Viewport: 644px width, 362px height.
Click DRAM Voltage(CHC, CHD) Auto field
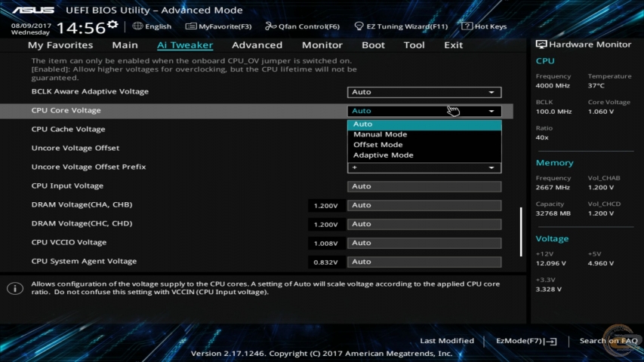coord(424,224)
